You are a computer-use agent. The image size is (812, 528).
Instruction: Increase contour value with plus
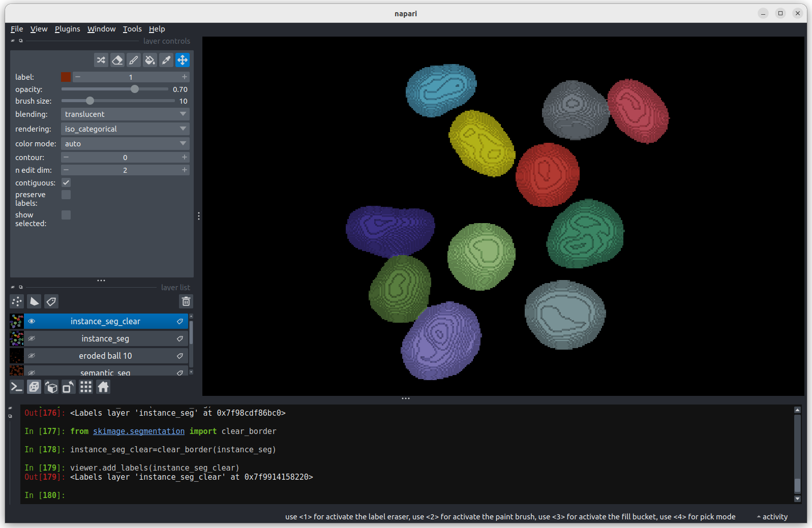[184, 157]
